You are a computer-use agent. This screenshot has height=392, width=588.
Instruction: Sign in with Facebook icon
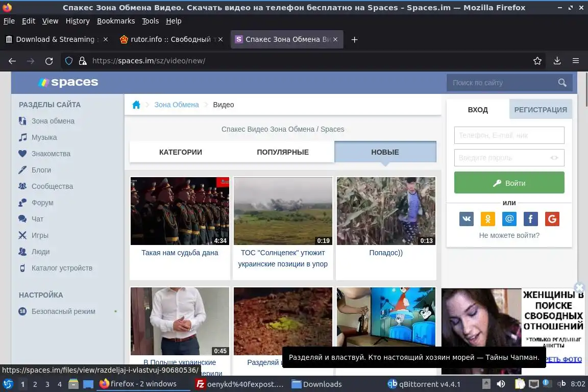click(x=531, y=218)
